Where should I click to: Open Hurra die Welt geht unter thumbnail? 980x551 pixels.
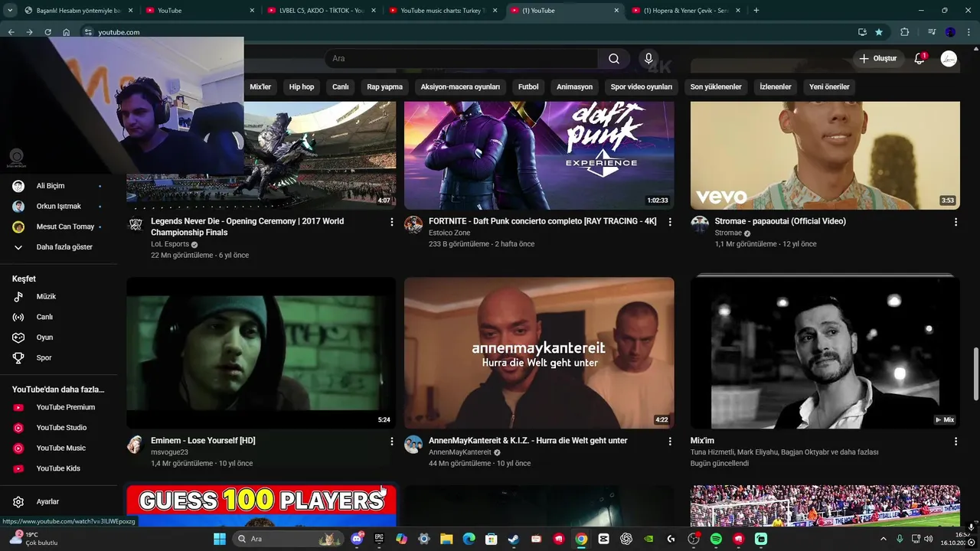539,353
